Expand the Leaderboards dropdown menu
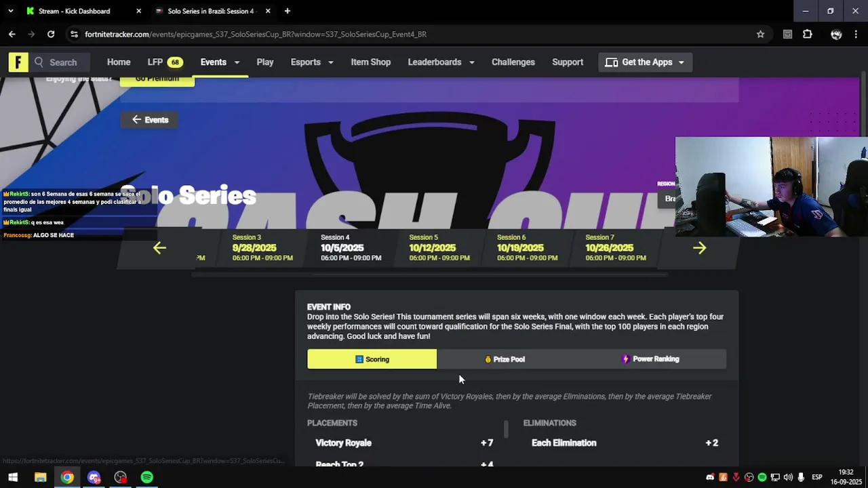 [x=441, y=62]
